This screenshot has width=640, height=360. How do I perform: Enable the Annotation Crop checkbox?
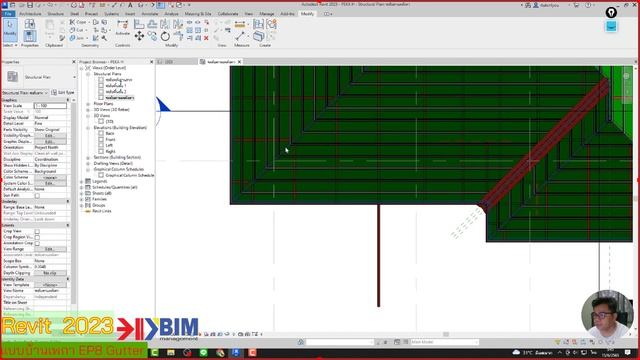pos(37,243)
